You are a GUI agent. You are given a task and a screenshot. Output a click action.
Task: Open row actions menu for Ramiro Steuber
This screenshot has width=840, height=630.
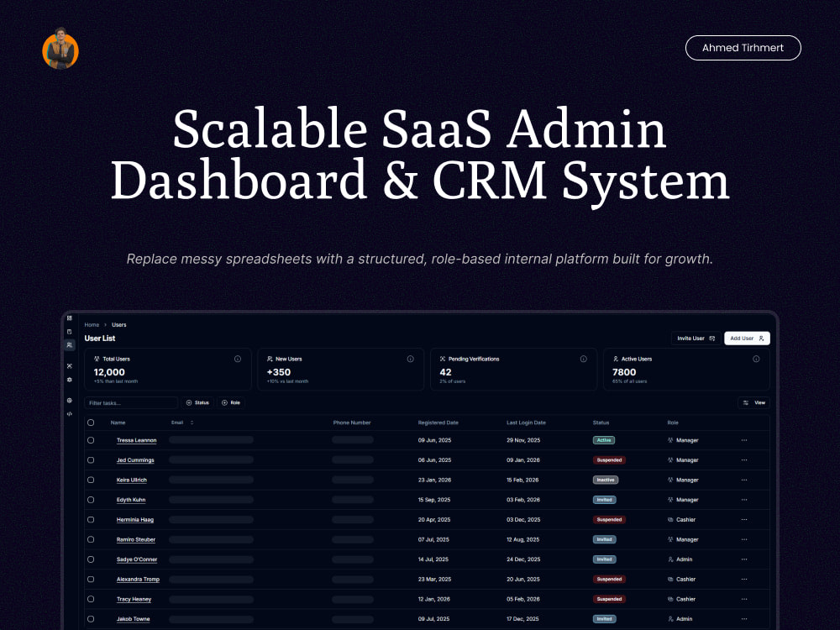(x=744, y=539)
